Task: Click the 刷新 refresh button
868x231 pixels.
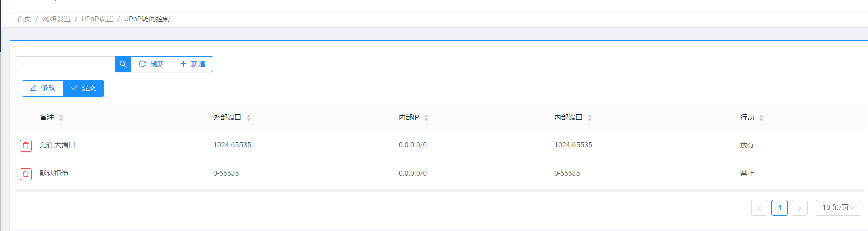Action: pos(152,64)
